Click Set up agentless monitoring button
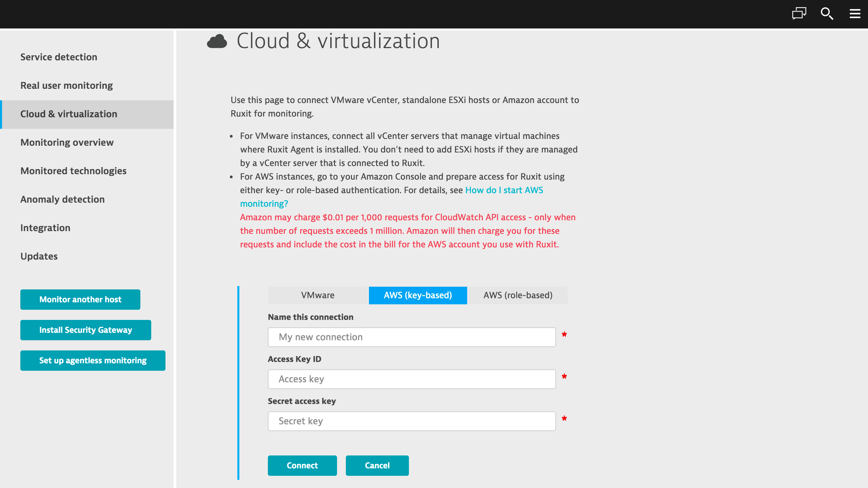868x488 pixels. point(93,361)
